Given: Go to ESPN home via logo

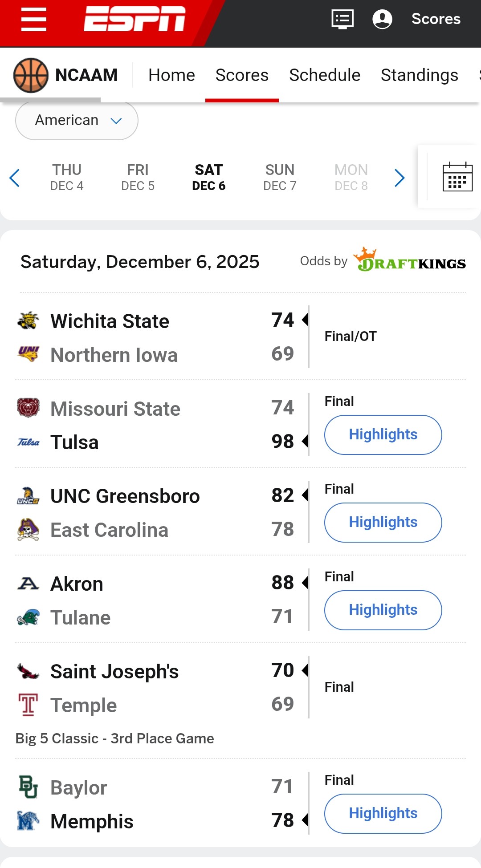Looking at the screenshot, I should coord(135,19).
